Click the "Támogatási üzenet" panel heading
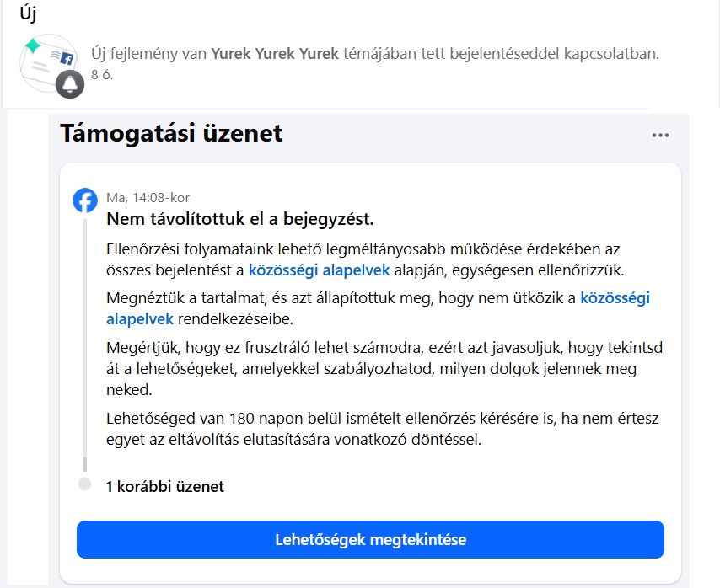 click(x=171, y=133)
